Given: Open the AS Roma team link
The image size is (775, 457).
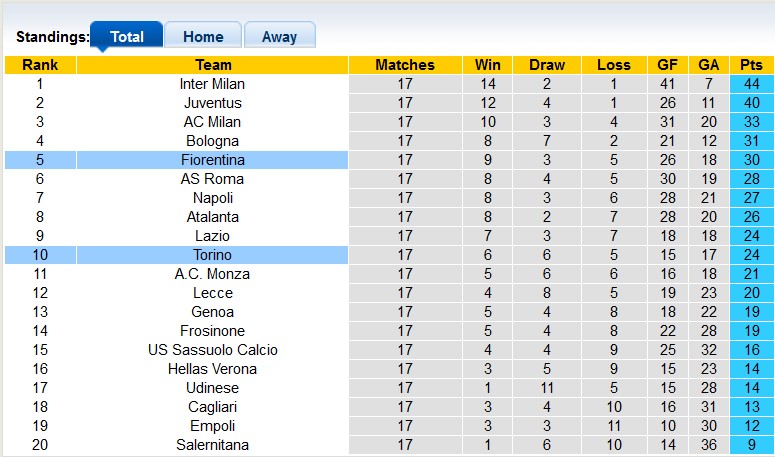Looking at the screenshot, I should tap(212, 179).
